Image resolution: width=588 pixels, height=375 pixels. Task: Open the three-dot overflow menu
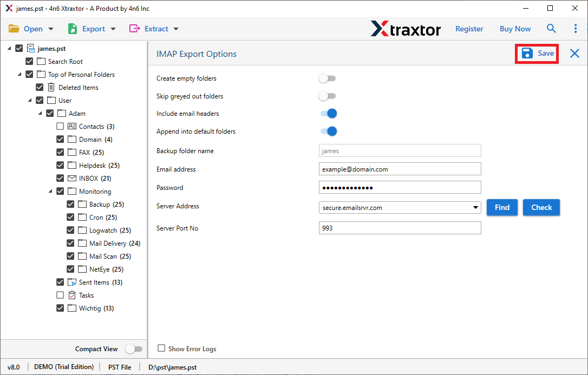click(576, 28)
